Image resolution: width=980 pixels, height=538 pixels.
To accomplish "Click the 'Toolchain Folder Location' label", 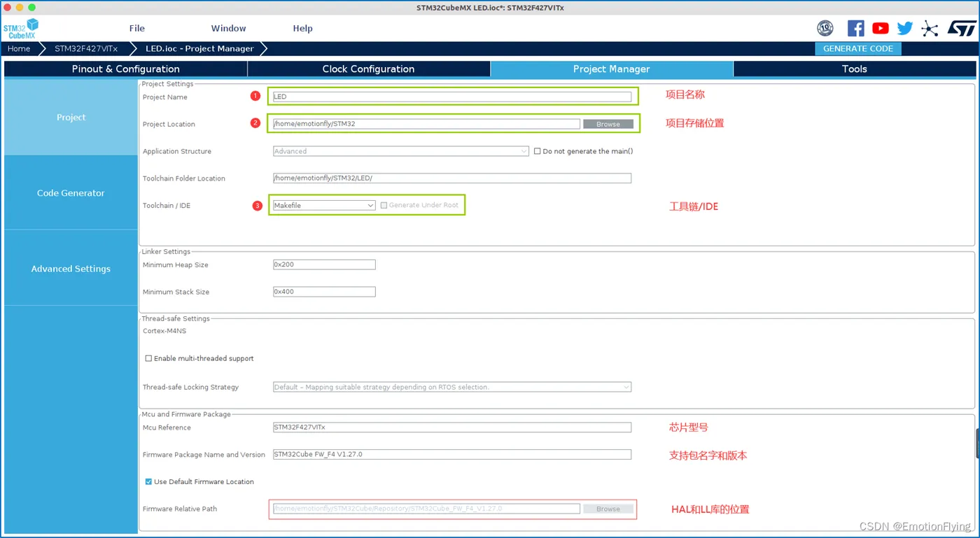I will click(184, 178).
